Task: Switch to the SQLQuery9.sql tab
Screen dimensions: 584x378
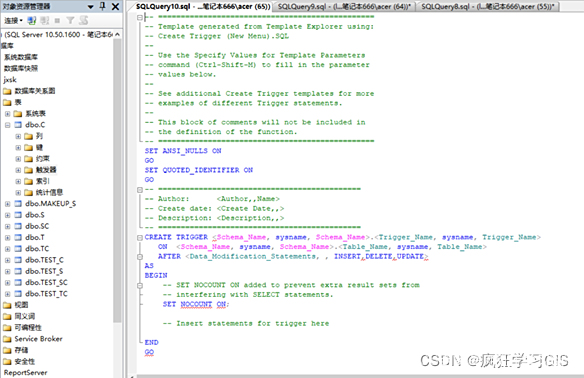Action: click(x=344, y=6)
